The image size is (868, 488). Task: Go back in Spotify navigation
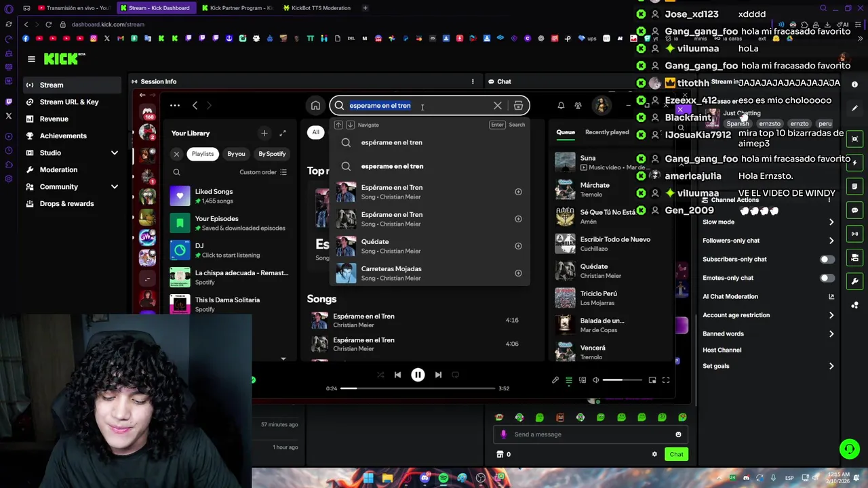click(195, 106)
